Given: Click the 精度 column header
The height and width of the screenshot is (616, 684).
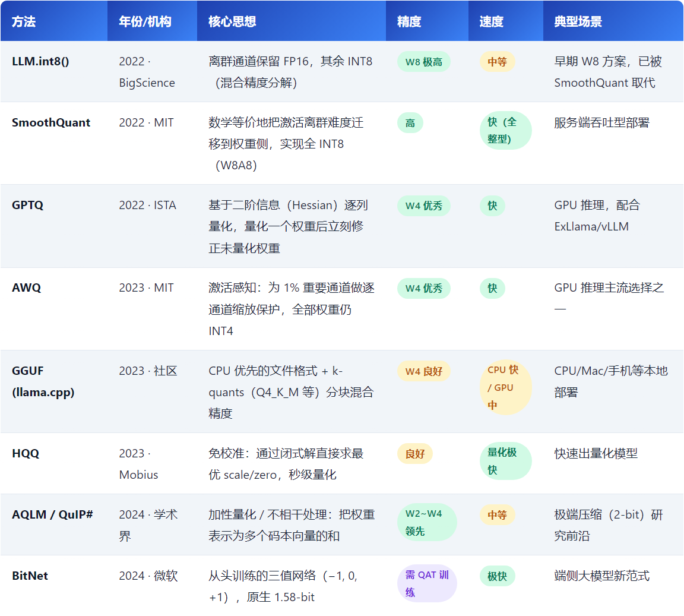Looking at the screenshot, I should 427,21.
